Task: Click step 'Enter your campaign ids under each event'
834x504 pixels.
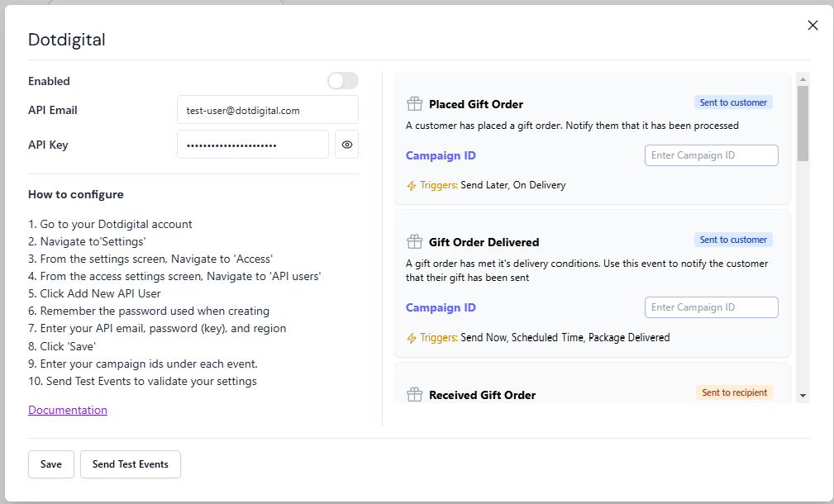Action: coord(142,364)
